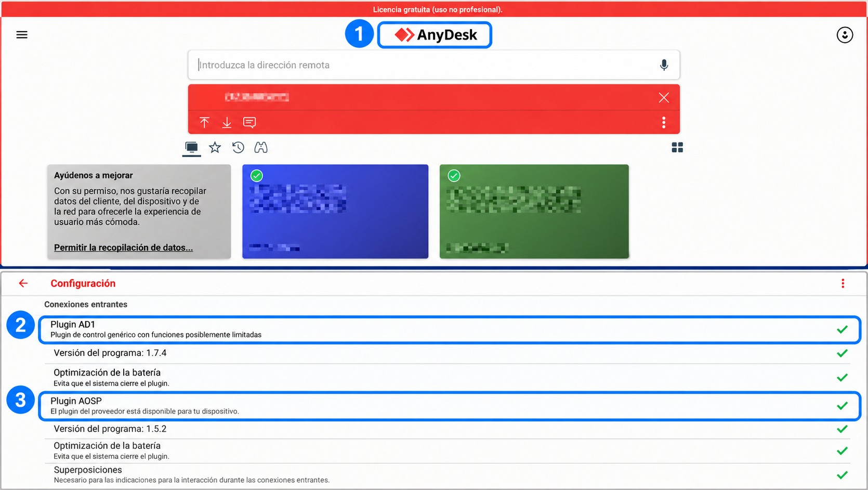Viewport: 868px width, 490px height.
Task: Switch to the recent sessions history tab
Action: pyautogui.click(x=238, y=148)
